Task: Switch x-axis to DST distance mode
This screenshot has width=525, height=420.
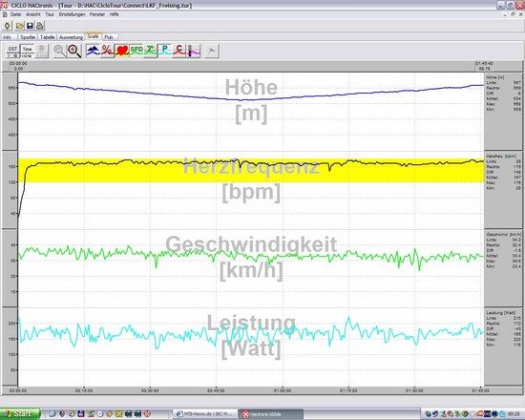Action: pos(12,51)
